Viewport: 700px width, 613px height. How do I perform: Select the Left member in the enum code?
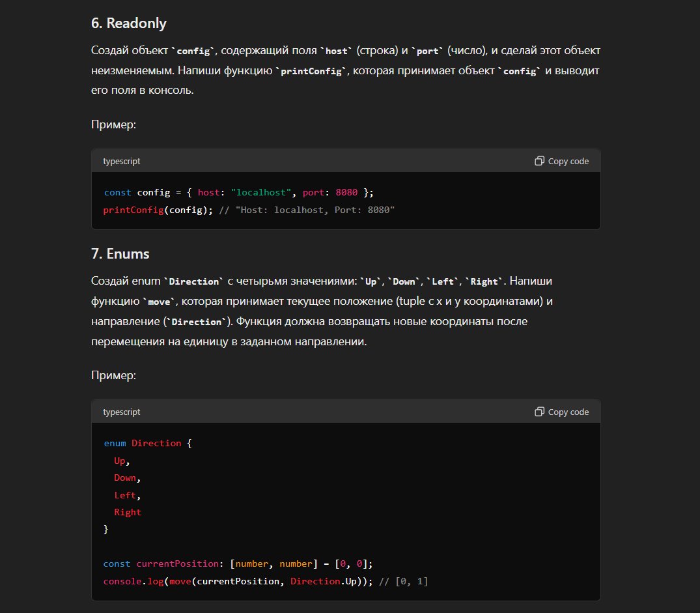point(125,495)
